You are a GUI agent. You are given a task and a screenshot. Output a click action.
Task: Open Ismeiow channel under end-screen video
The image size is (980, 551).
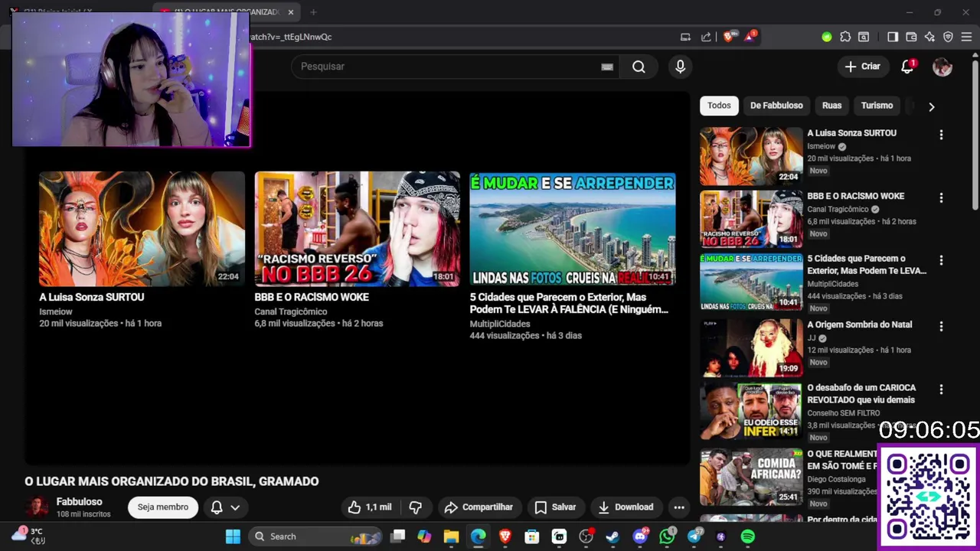tap(56, 311)
